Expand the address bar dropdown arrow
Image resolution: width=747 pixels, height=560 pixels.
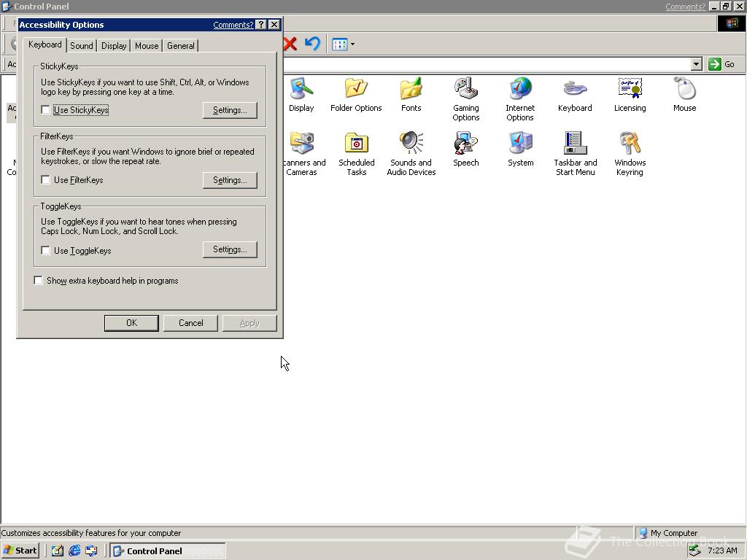point(696,64)
